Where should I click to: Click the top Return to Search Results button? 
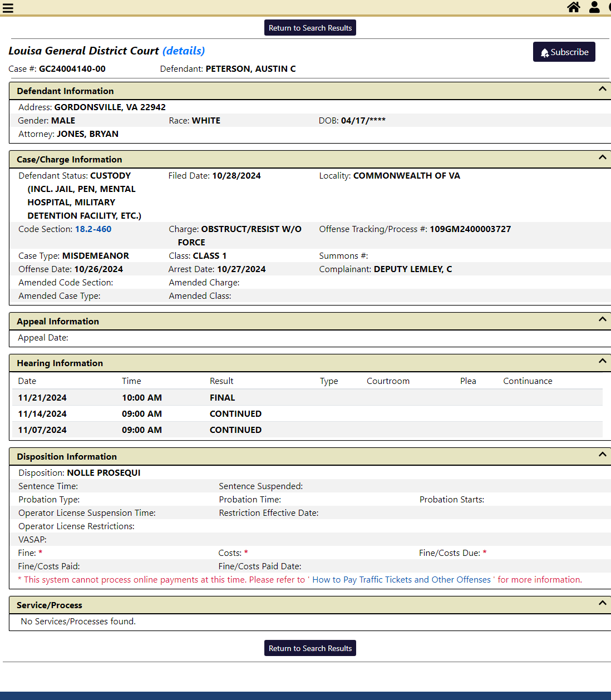tap(310, 28)
